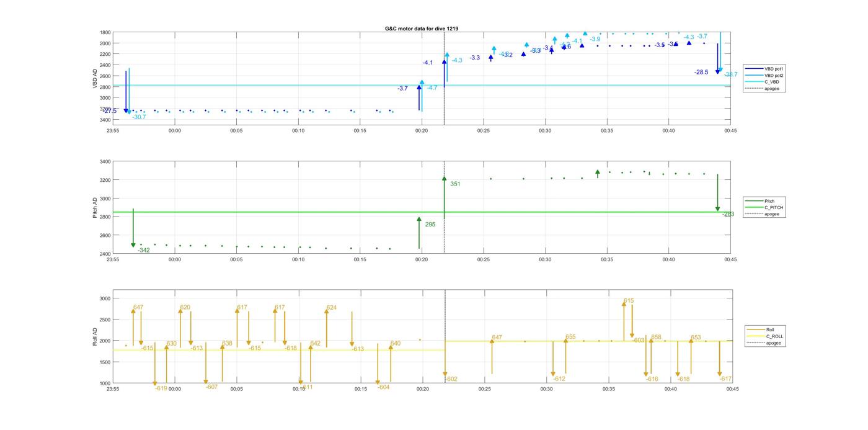Click the '-28.5' VBD data label
Screen dimensions: 868x430
(x=701, y=72)
